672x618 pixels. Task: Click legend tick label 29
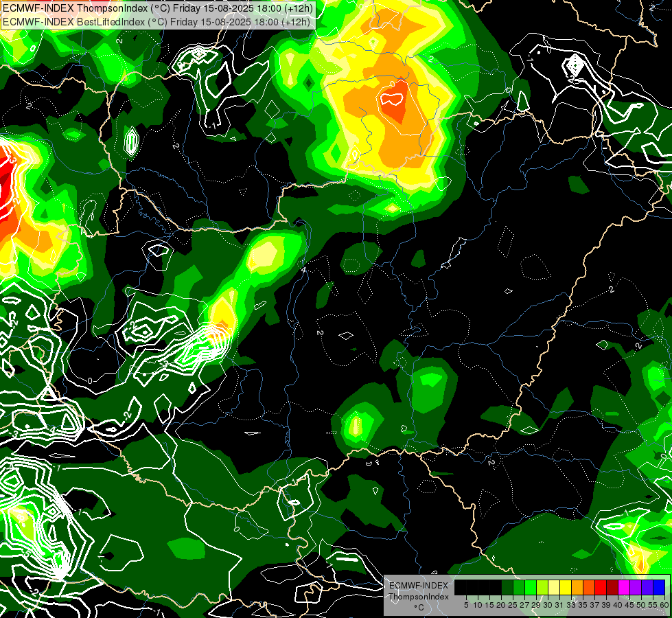tap(536, 605)
